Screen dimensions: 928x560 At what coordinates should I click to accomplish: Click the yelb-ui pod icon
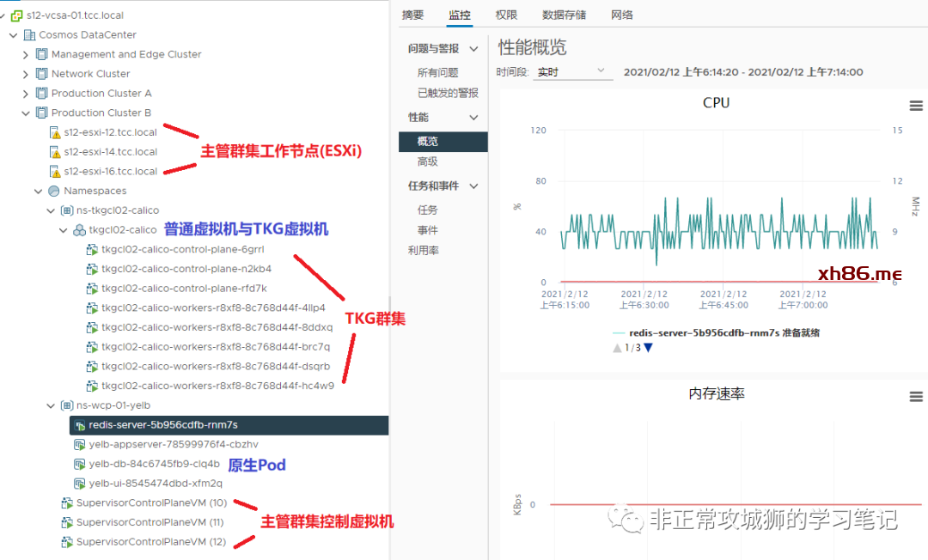pyautogui.click(x=79, y=484)
